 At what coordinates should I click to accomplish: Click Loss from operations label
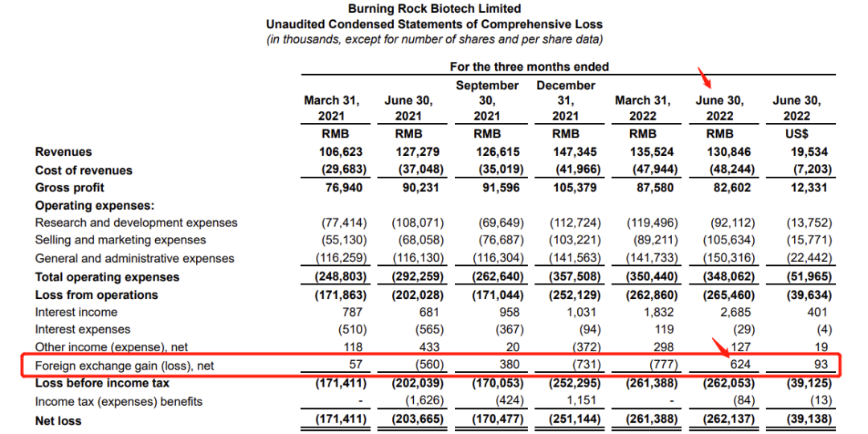tap(96, 294)
